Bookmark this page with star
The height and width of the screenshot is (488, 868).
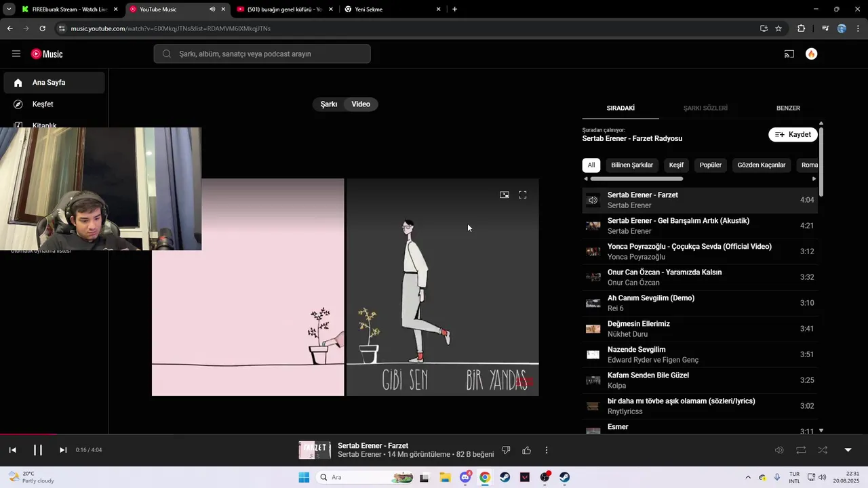tap(778, 28)
